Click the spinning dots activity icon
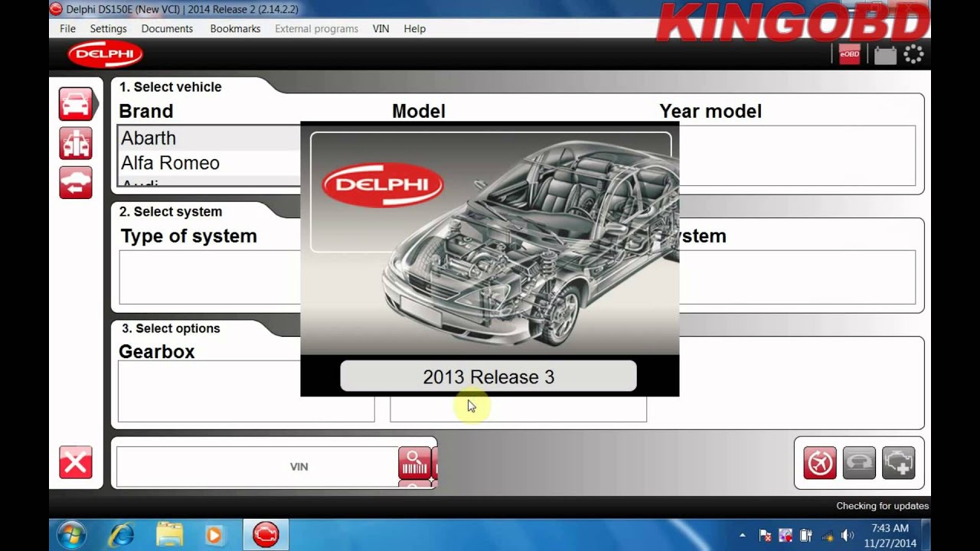980x551 pixels. [x=913, y=54]
